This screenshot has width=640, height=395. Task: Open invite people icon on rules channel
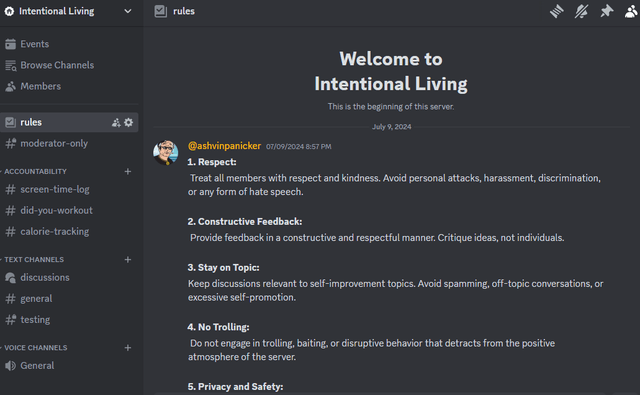[x=116, y=122]
